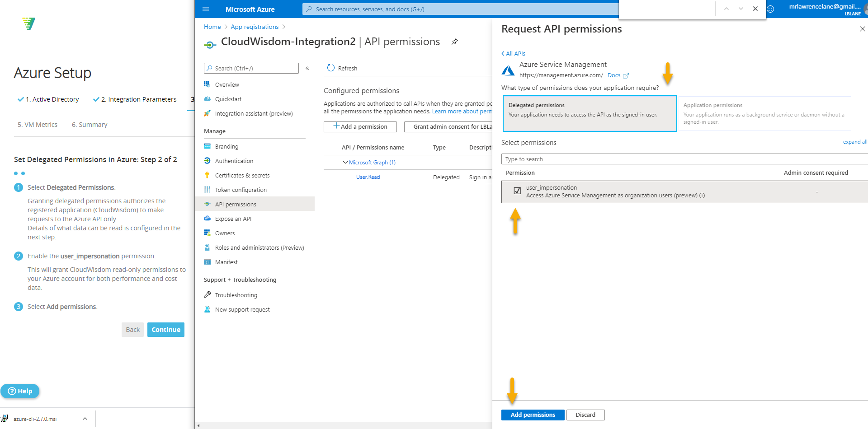Image resolution: width=868 pixels, height=429 pixels.
Task: Click Grant admin consent button
Action: pos(448,127)
